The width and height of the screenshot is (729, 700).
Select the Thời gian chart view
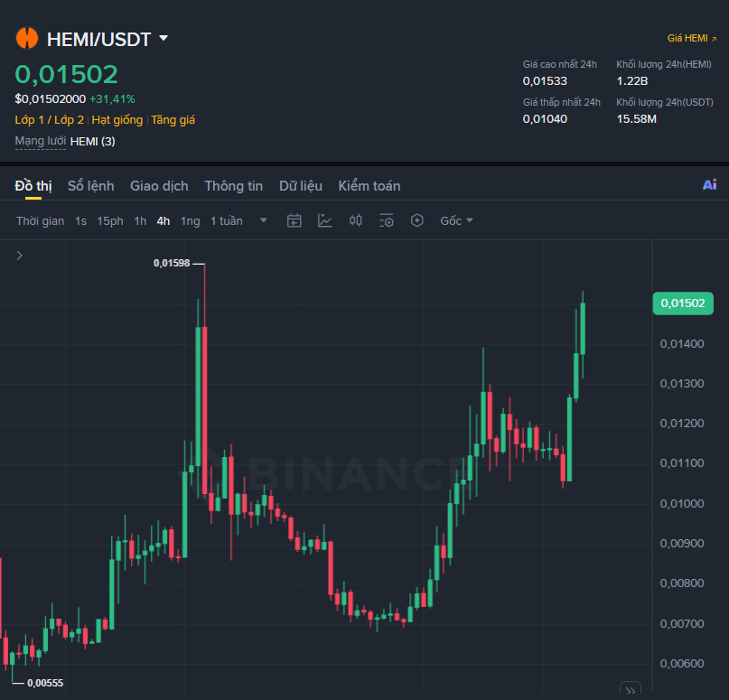point(41,221)
